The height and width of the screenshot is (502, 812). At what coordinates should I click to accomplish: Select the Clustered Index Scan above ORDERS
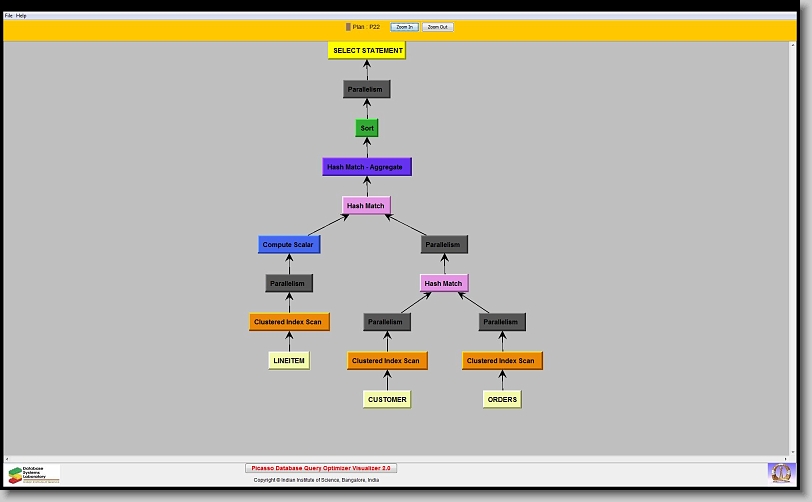tap(501, 360)
